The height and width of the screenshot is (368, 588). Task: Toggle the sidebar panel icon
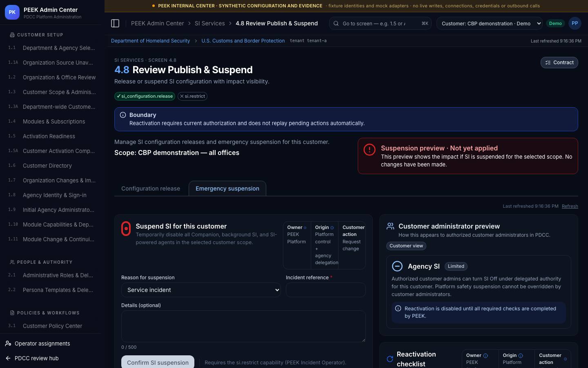(x=115, y=23)
